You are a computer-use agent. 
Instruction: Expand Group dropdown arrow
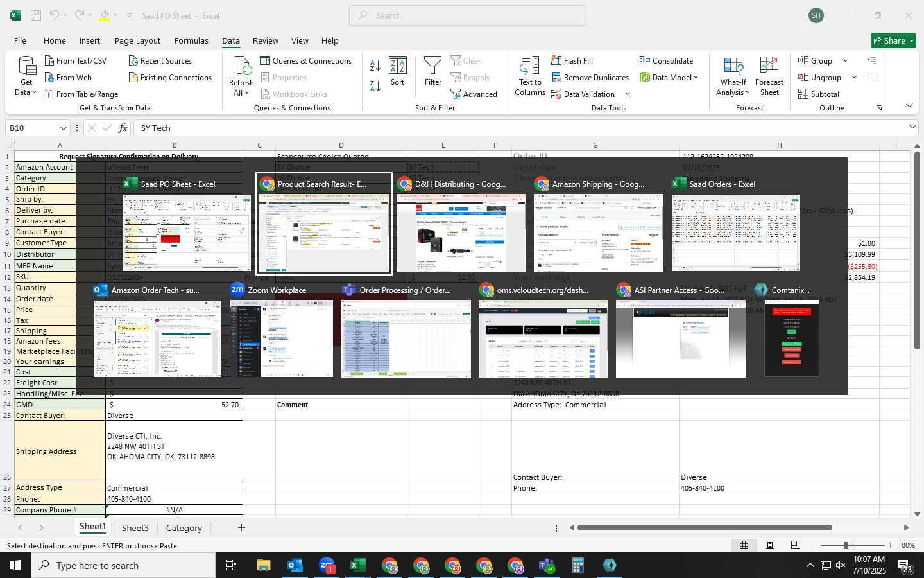[845, 60]
